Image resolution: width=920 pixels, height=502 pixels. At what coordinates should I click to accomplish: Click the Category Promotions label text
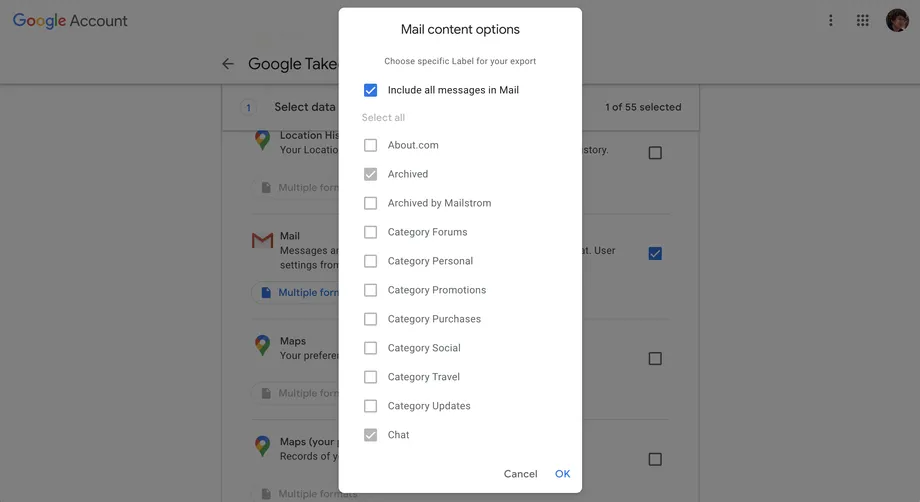437,290
